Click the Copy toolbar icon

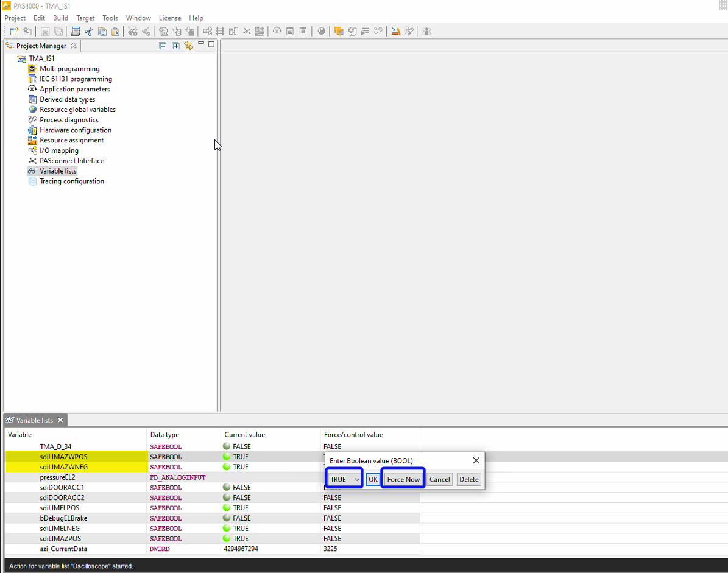tap(102, 32)
